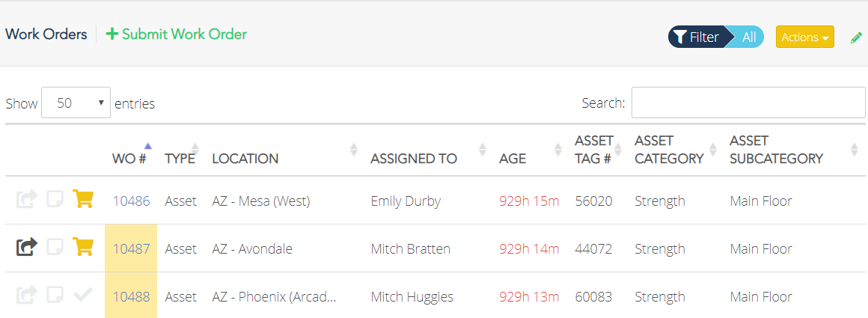Expand the Show entries count dropdown
868x318 pixels.
coord(76,103)
